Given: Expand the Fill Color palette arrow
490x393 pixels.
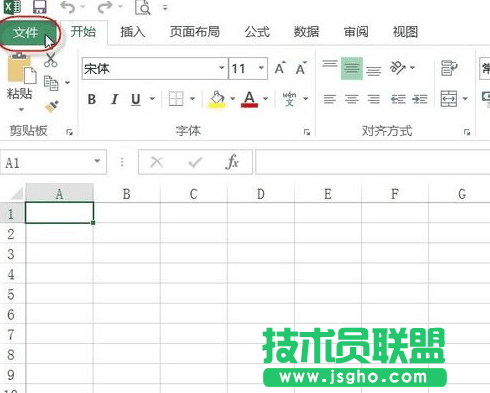Looking at the screenshot, I should 232,98.
